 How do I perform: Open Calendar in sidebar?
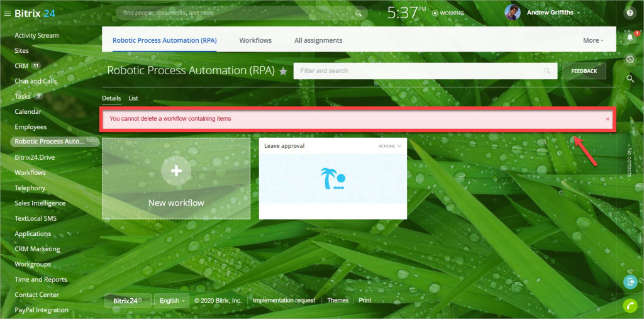point(28,111)
